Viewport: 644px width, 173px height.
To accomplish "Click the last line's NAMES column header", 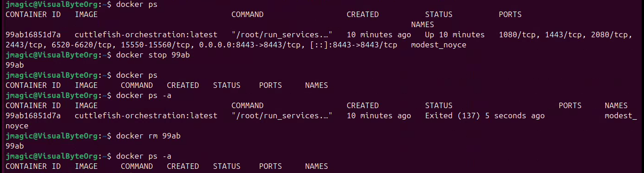I will point(316,167).
